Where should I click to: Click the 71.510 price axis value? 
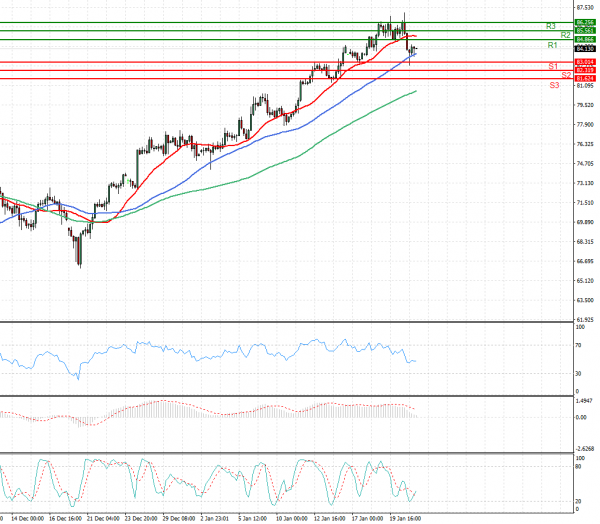coord(585,202)
